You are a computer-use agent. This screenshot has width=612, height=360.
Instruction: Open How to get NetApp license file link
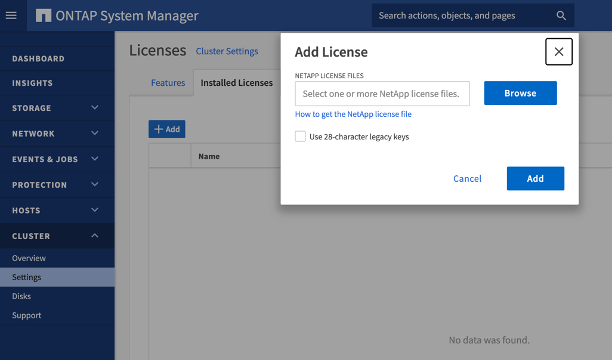tap(353, 114)
